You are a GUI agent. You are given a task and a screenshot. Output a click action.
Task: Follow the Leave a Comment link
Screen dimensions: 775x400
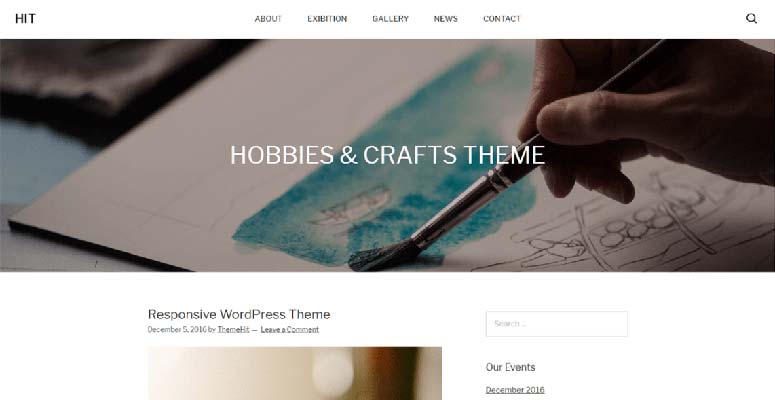click(290, 329)
